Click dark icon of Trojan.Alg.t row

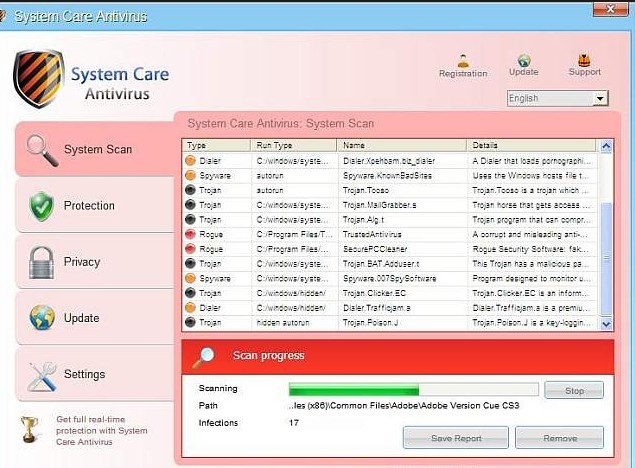tap(190, 219)
